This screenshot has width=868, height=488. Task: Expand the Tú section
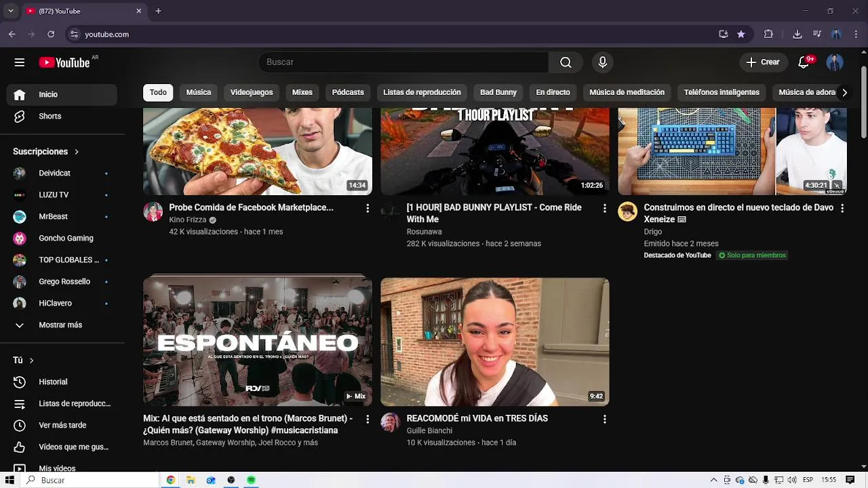pos(23,361)
